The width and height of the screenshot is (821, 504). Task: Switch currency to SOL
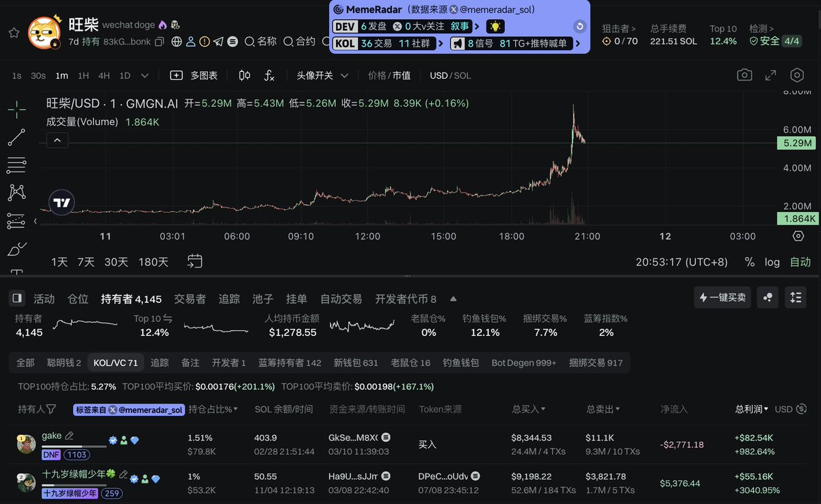[x=462, y=75]
